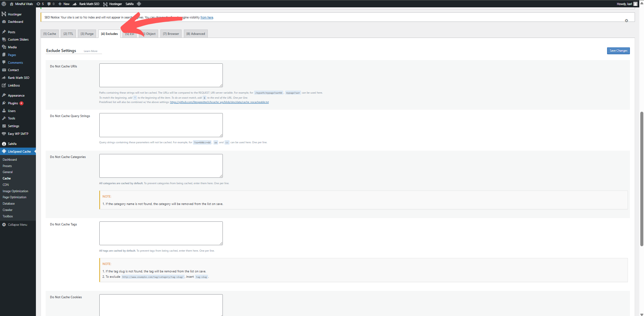Open Sahifa in the admin bar
The height and width of the screenshot is (316, 644).
tap(130, 4)
